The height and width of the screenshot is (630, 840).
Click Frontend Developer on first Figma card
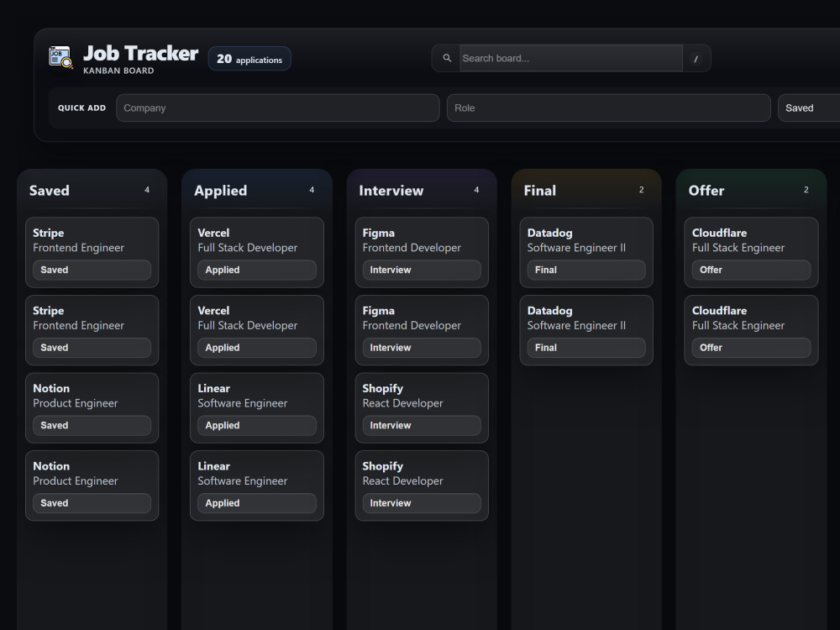(412, 248)
